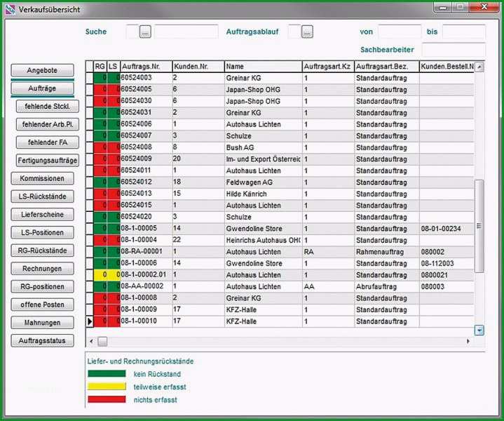Click 'Im- und Export Österreic' name cell

click(x=264, y=159)
